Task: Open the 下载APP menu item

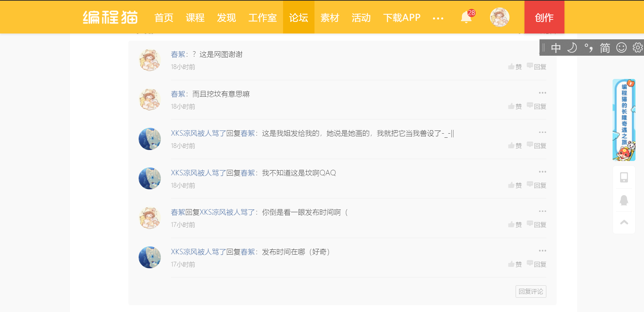Action: click(402, 17)
